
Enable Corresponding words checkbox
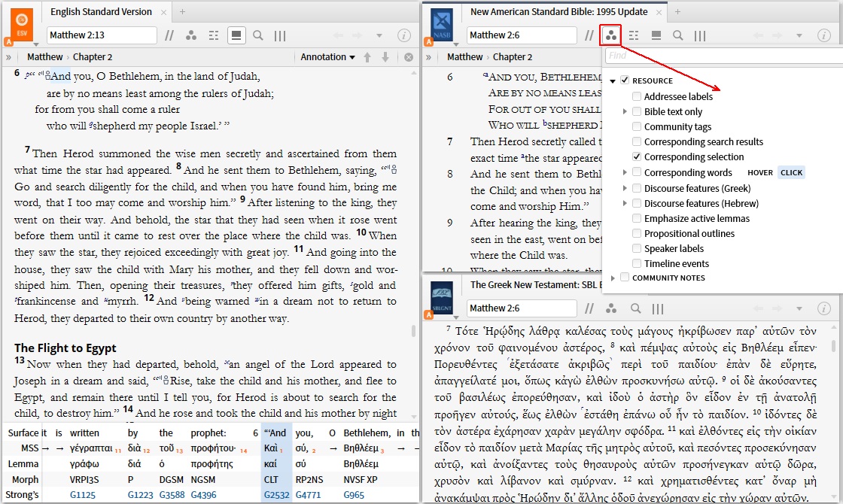click(x=637, y=172)
